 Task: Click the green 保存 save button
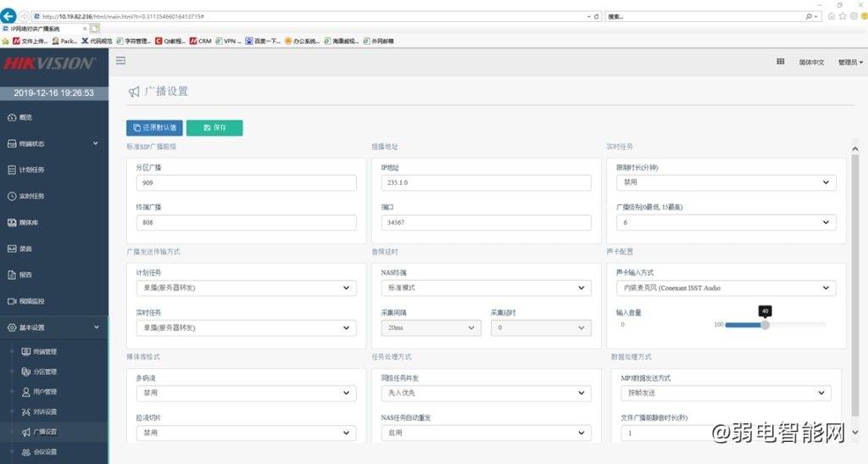(x=214, y=127)
